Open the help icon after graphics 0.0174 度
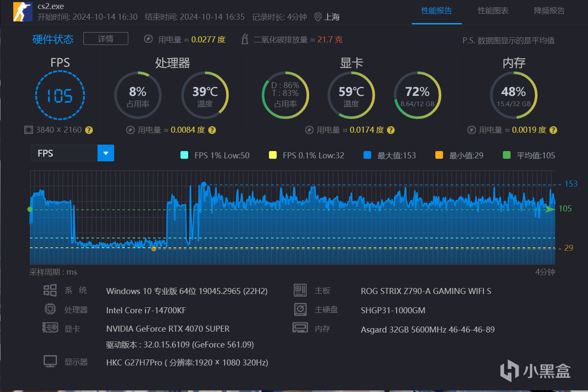The height and width of the screenshot is (392, 588). pos(391,130)
